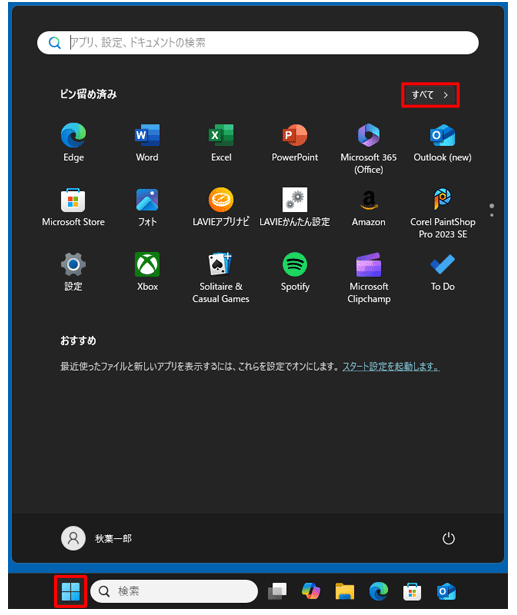Open Edge from the taskbar
The image size is (517, 615).
pos(379,591)
